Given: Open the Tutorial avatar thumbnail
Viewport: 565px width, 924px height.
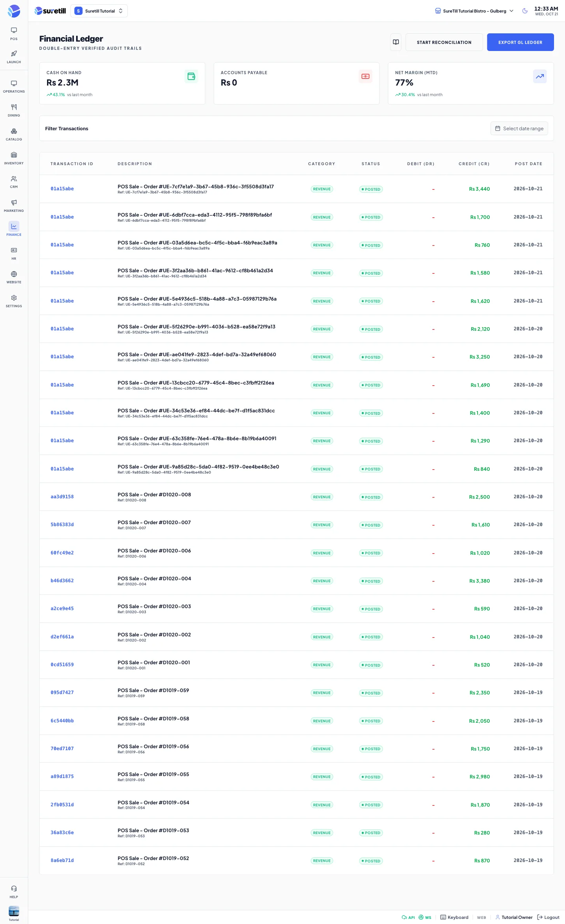Looking at the screenshot, I should pos(14,911).
